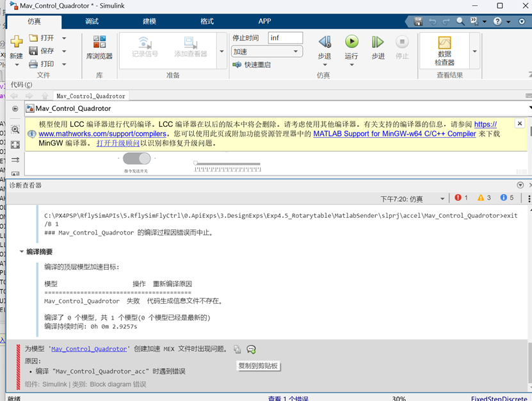Navigate back with the left arrow in explorer bar

14,96
